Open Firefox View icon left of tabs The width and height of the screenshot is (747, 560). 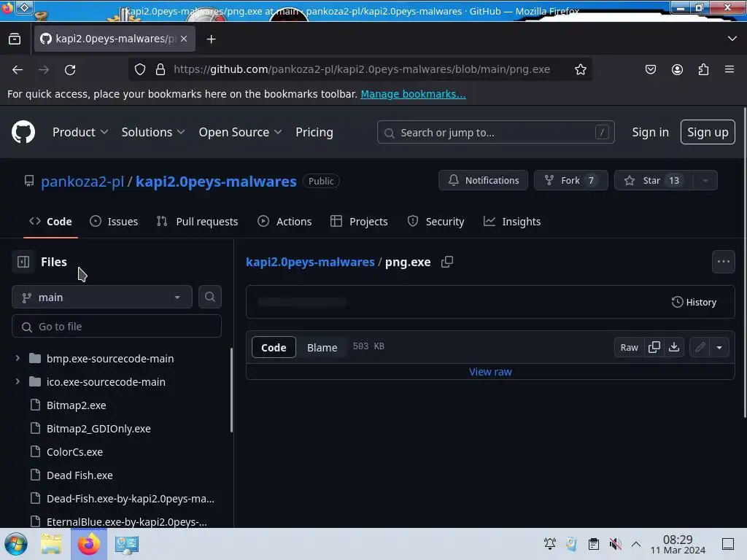[x=15, y=39]
